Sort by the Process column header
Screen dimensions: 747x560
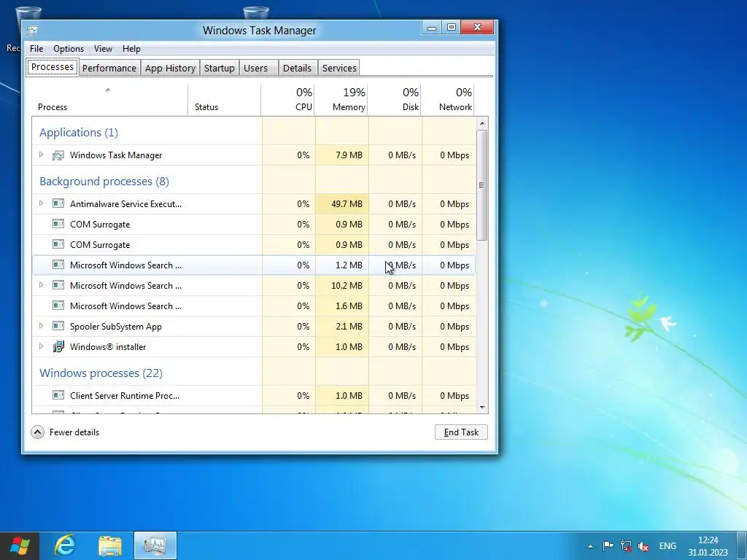coord(109,99)
